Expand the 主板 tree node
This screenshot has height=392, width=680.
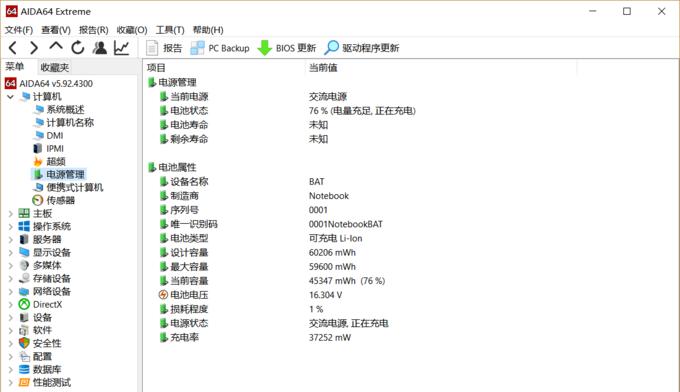(10, 213)
